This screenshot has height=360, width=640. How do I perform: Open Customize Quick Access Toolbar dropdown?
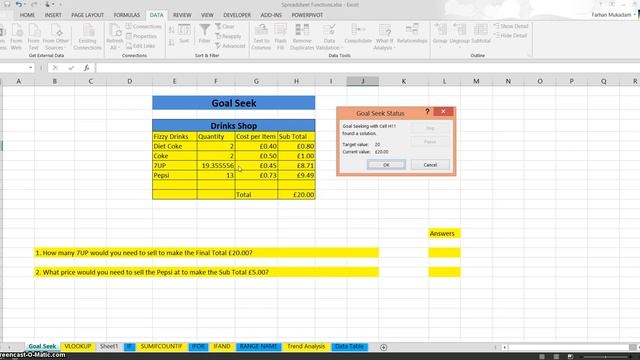(60, 4)
